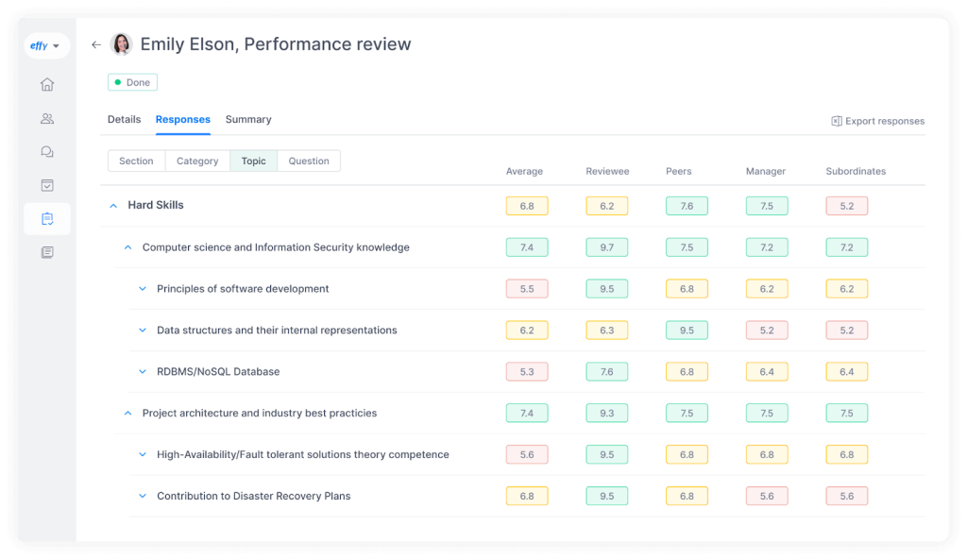Expand the RDBMS/NoSQL Database row
The height and width of the screenshot is (560, 967).
click(143, 372)
